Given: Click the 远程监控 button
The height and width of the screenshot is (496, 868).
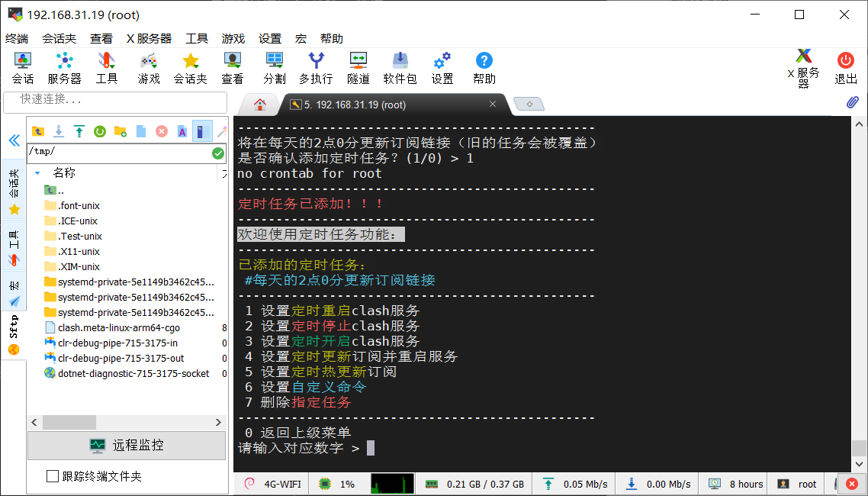Looking at the screenshot, I should 127,445.
